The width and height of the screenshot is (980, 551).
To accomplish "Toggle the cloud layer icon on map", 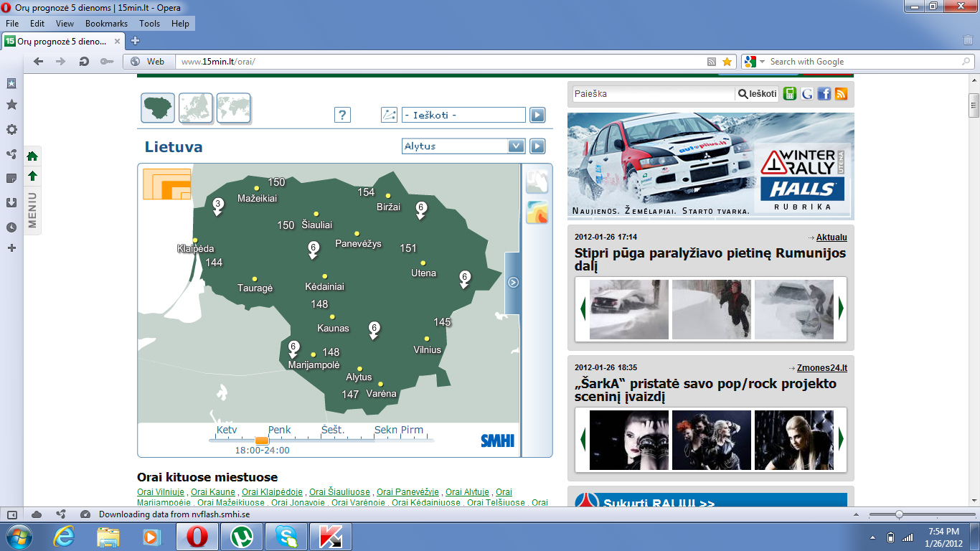I will [537, 182].
